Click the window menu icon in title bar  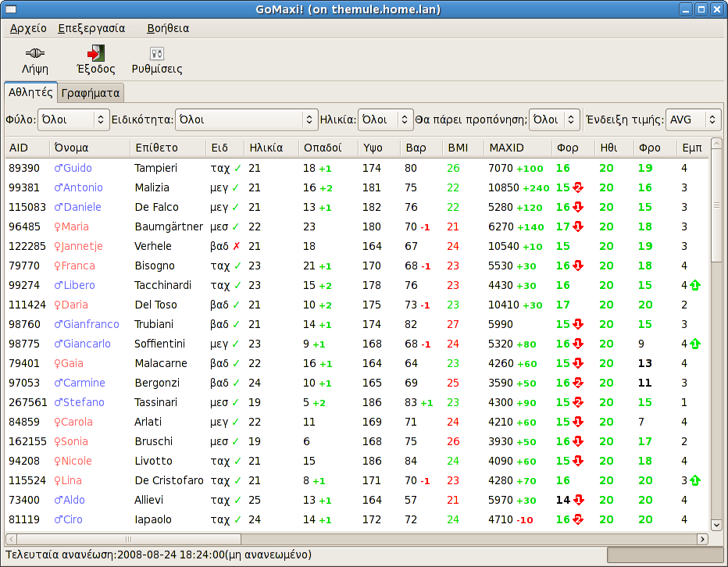point(11,9)
